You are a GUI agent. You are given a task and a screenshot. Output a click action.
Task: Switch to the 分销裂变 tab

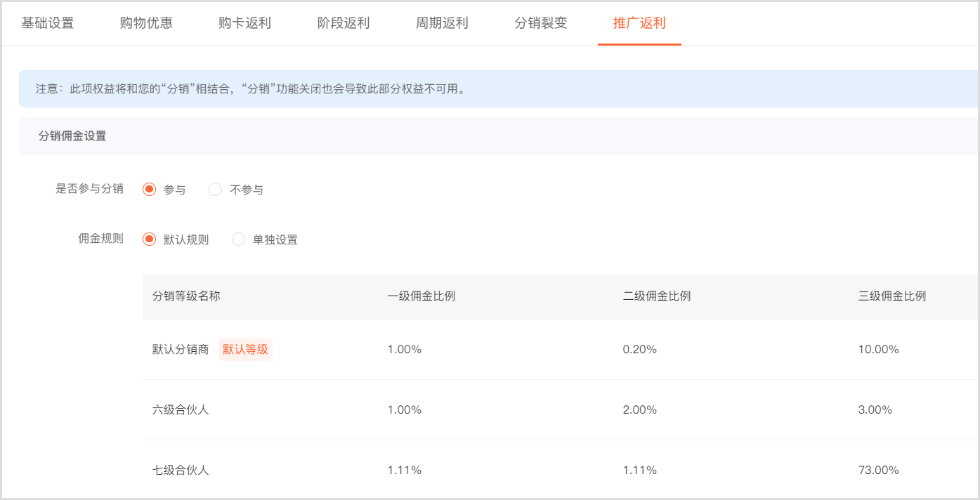541,23
